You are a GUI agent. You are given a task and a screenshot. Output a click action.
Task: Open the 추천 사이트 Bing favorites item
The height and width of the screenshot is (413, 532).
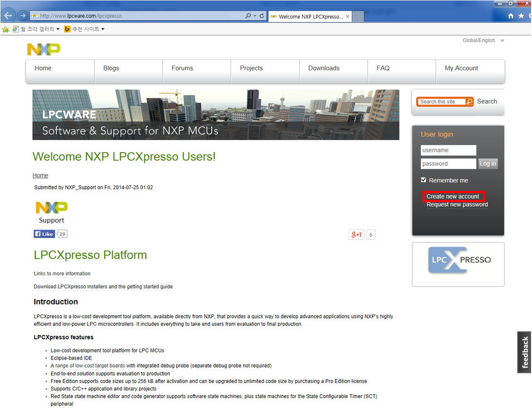point(82,29)
